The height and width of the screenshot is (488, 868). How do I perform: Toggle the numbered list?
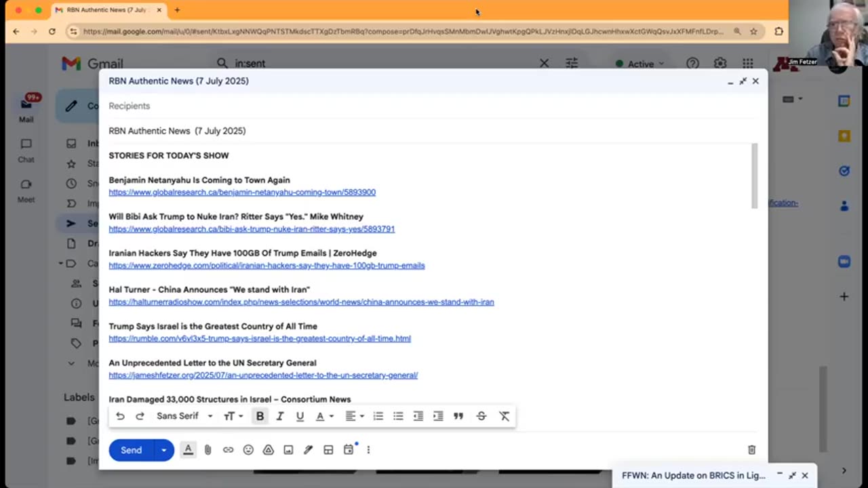click(378, 416)
